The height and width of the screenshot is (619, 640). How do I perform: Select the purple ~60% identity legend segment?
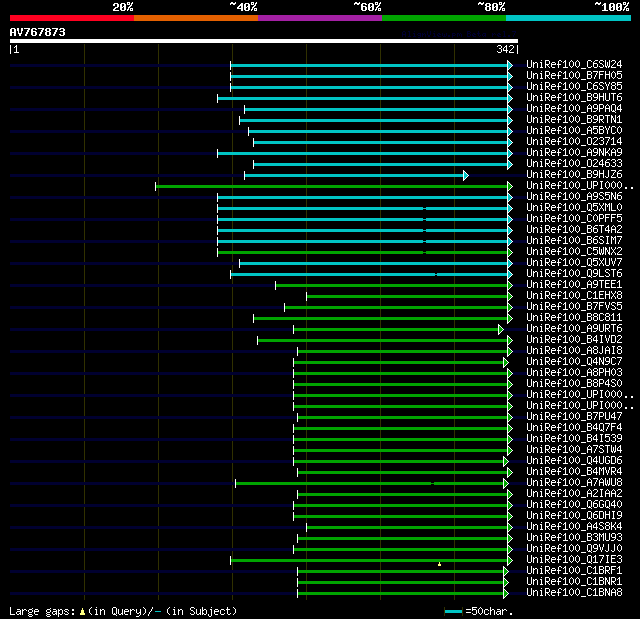tap(320, 18)
